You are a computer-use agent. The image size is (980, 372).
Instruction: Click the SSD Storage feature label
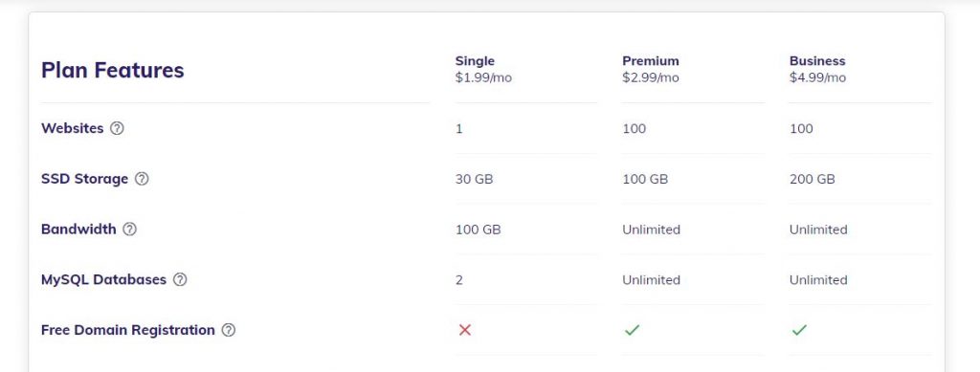click(x=84, y=179)
